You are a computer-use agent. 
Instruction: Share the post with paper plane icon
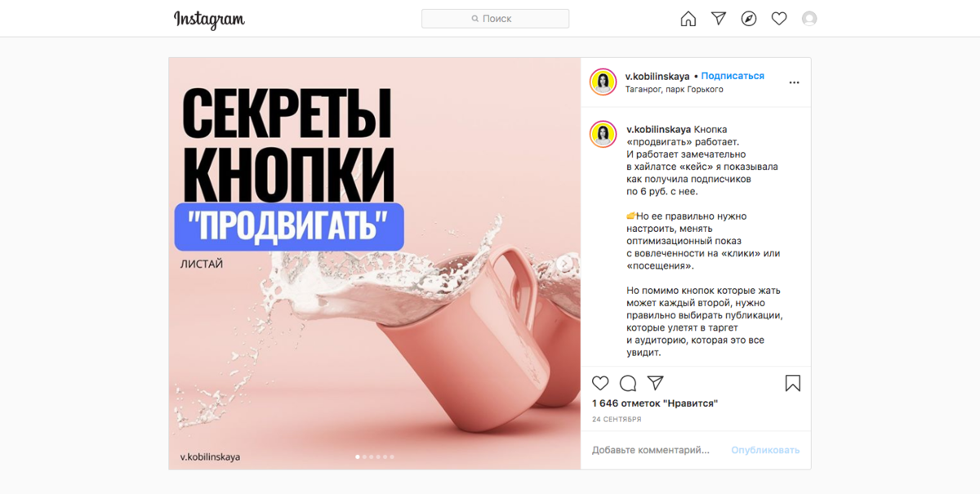coord(655,383)
